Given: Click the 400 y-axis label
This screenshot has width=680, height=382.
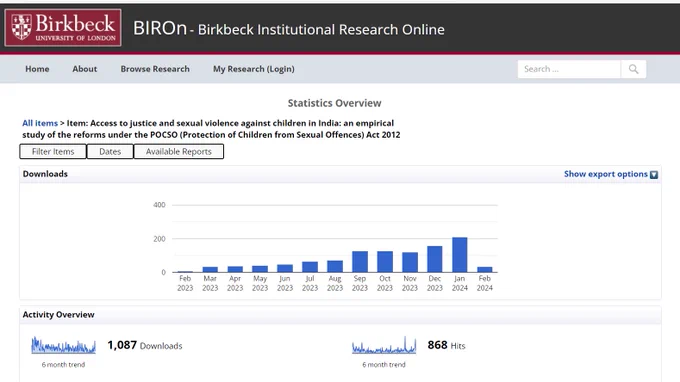Looking at the screenshot, I should click(159, 205).
